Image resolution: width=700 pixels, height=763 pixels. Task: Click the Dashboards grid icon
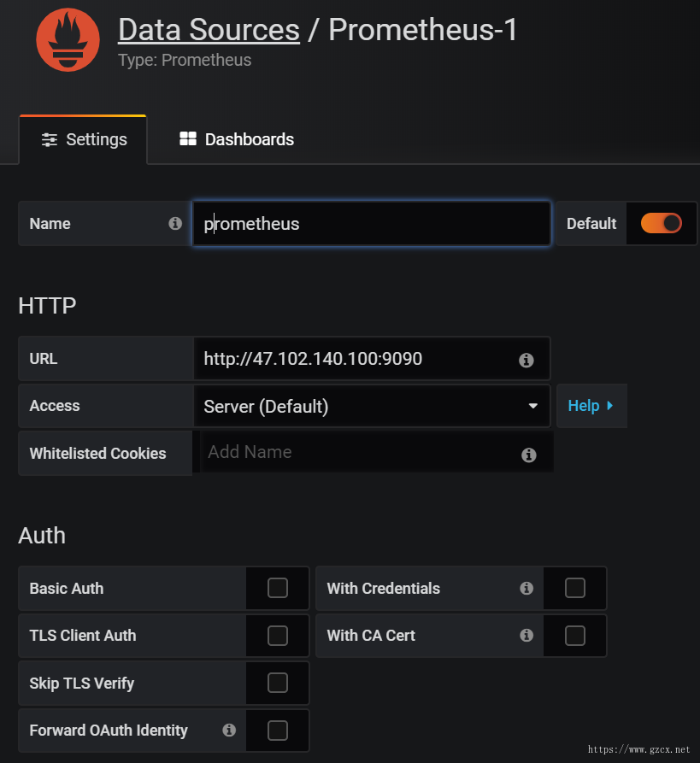[x=188, y=138]
